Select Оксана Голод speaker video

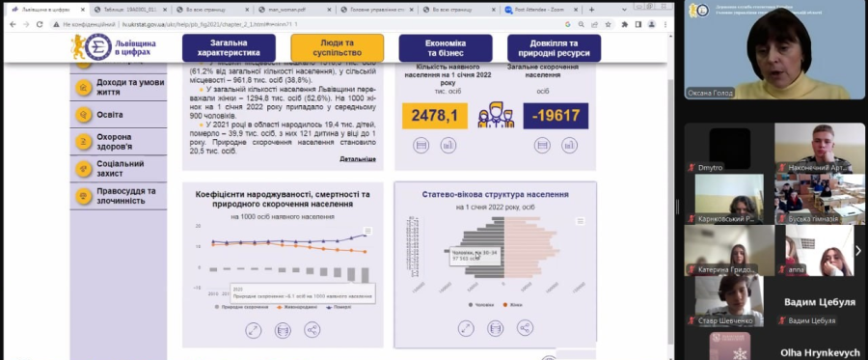(775, 50)
